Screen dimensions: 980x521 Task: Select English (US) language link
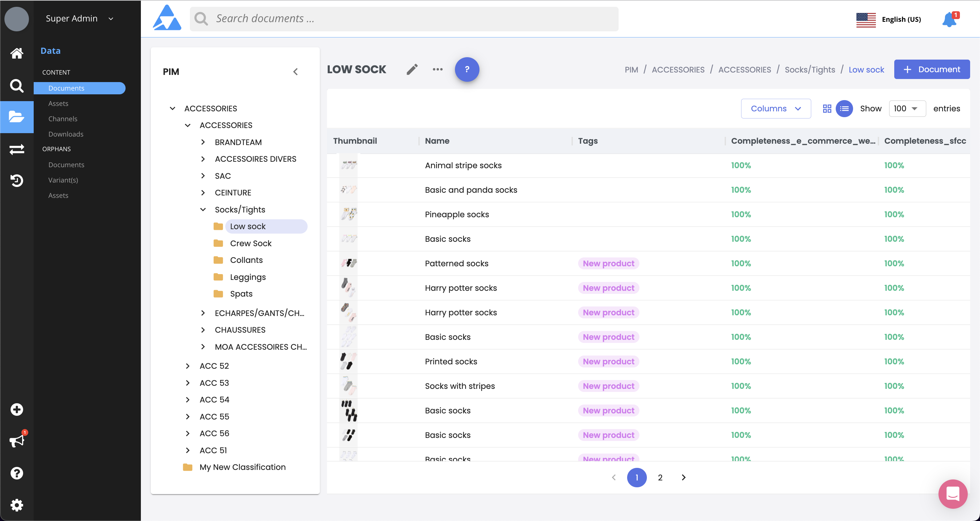(901, 19)
